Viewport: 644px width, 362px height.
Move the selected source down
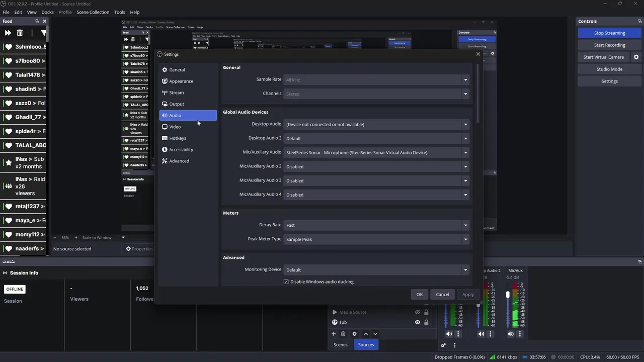click(x=375, y=334)
